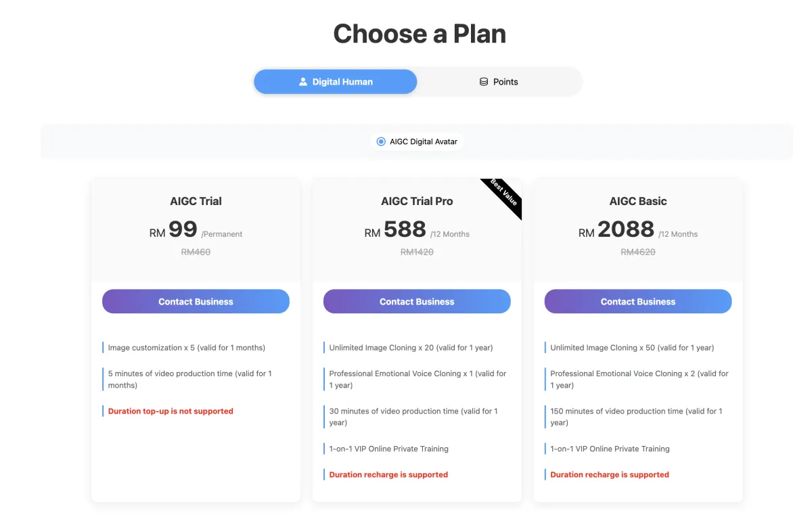The width and height of the screenshot is (812, 515).
Task: Switch to the Digital Human tab
Action: [x=336, y=82]
